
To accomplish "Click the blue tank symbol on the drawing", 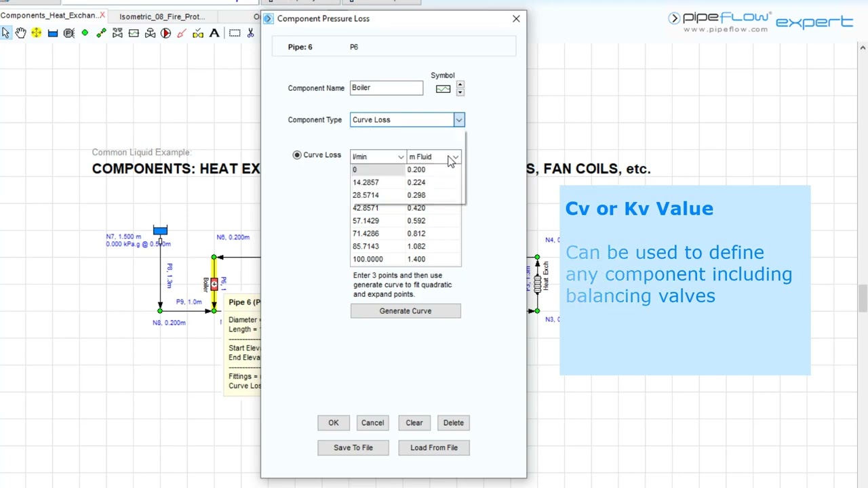I will pos(160,231).
